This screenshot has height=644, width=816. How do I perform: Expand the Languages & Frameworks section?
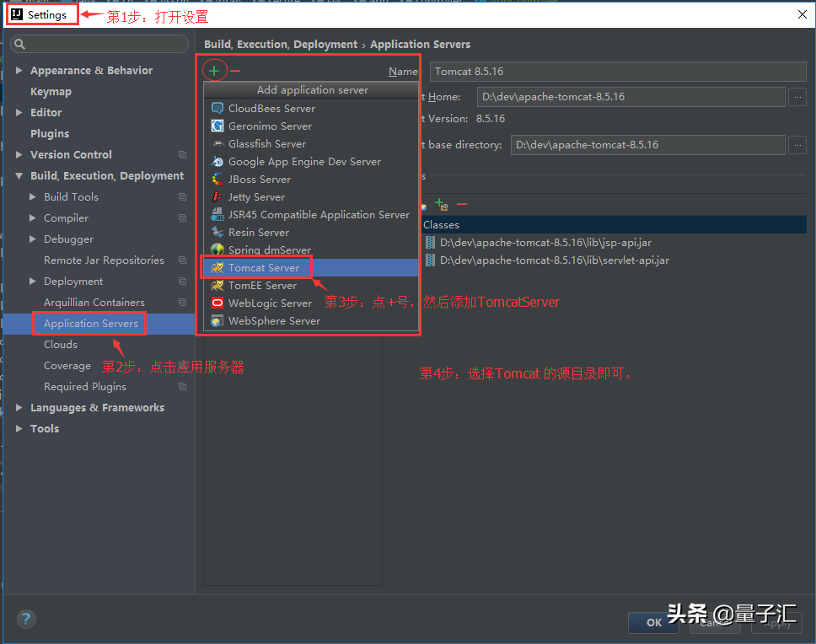[x=18, y=407]
